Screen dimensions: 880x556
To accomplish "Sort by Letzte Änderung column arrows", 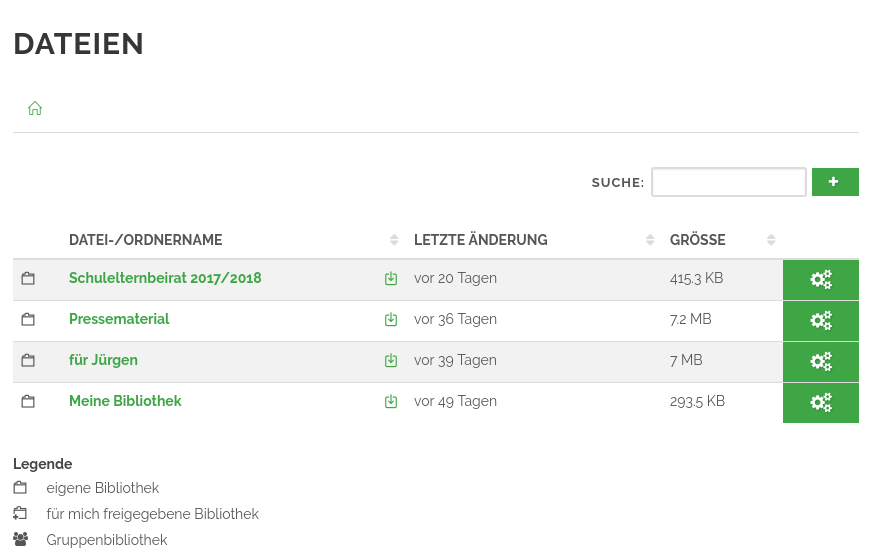I will [650, 240].
